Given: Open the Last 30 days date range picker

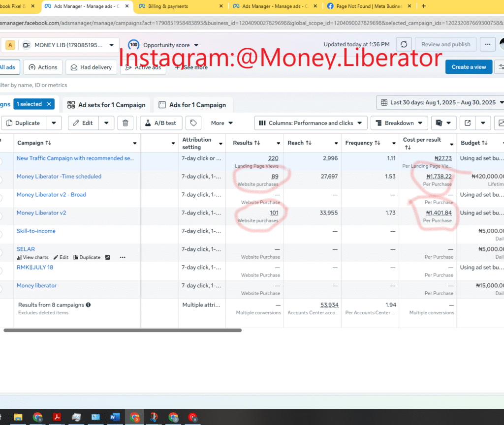Looking at the screenshot, I should [x=441, y=103].
